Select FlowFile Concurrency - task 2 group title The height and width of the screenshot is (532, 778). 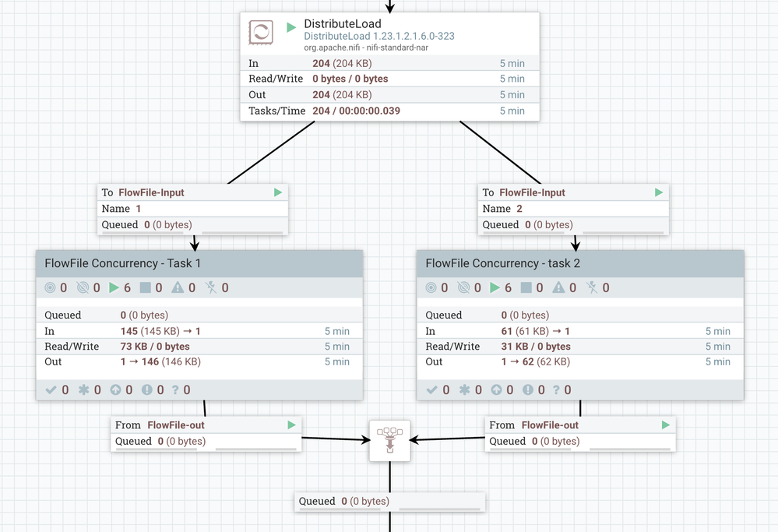pos(502,263)
